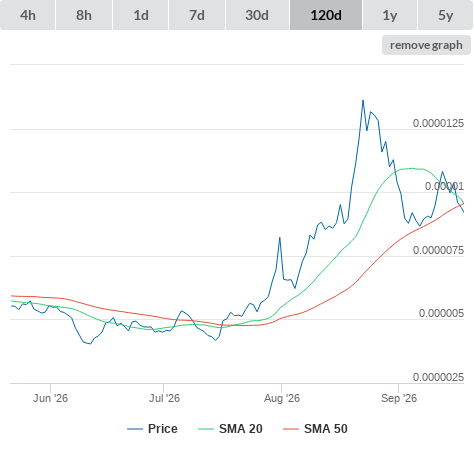Switch to the 8h time range

[84, 15]
